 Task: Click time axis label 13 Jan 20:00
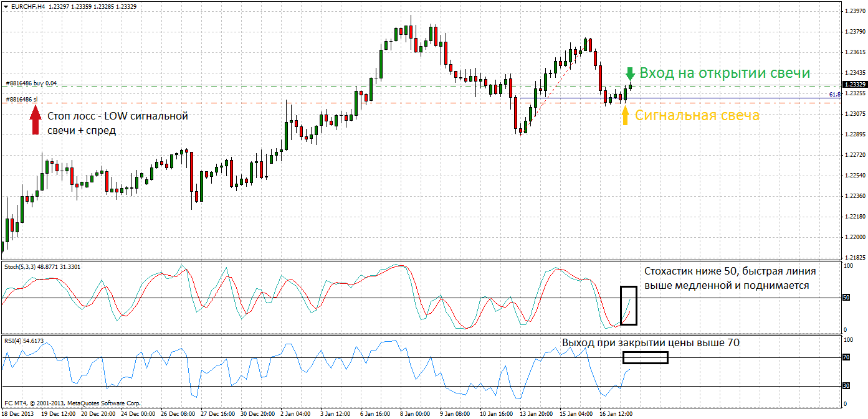(x=537, y=413)
